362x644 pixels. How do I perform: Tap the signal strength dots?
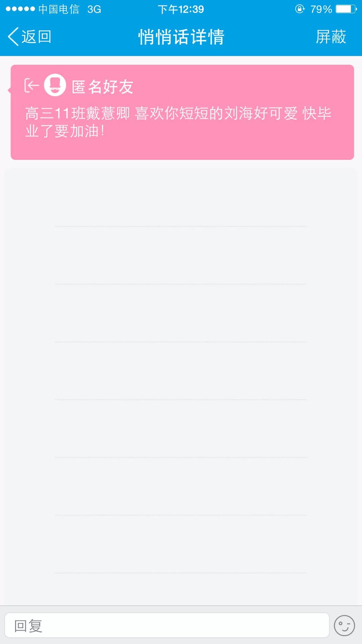pos(20,9)
